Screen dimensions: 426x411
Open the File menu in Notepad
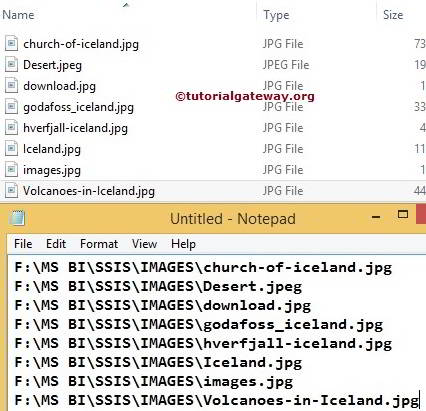click(x=23, y=244)
